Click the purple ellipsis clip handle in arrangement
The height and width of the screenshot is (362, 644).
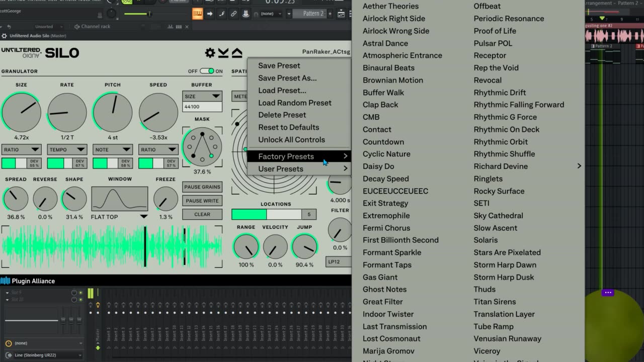(608, 292)
